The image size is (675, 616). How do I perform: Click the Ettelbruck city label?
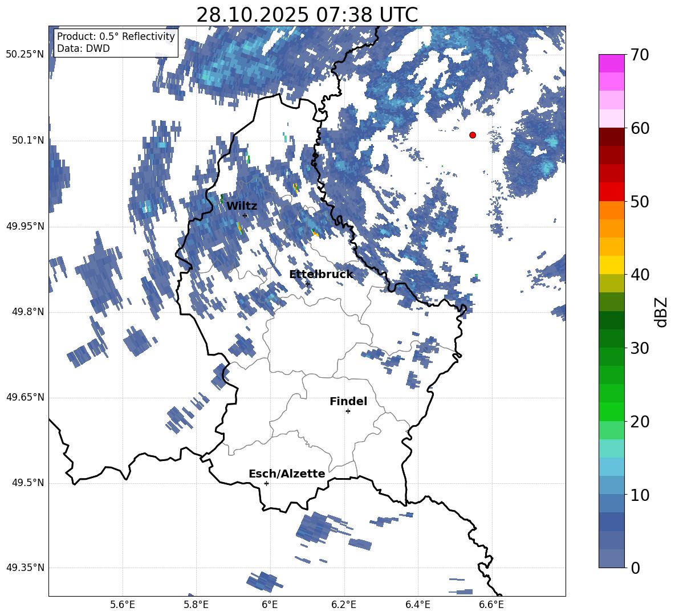pos(321,275)
